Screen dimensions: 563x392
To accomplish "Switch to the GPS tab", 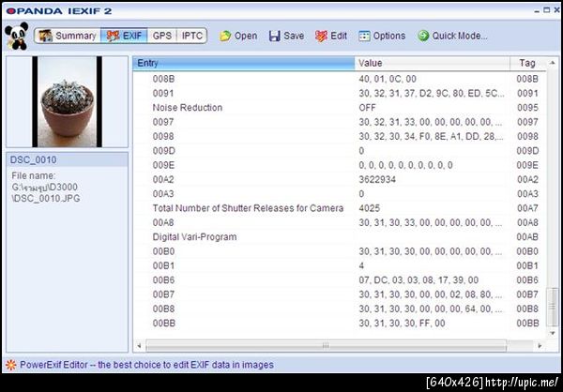I will (162, 36).
